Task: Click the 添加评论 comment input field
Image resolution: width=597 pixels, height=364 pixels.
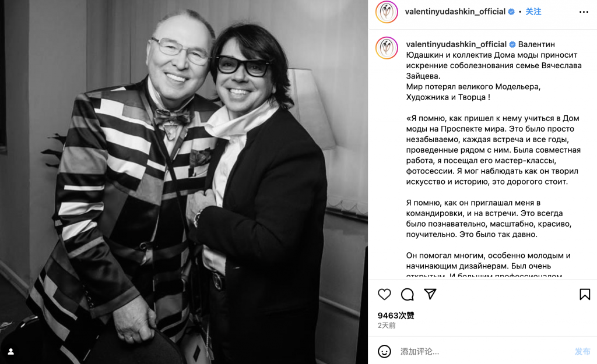Action: coord(483,351)
